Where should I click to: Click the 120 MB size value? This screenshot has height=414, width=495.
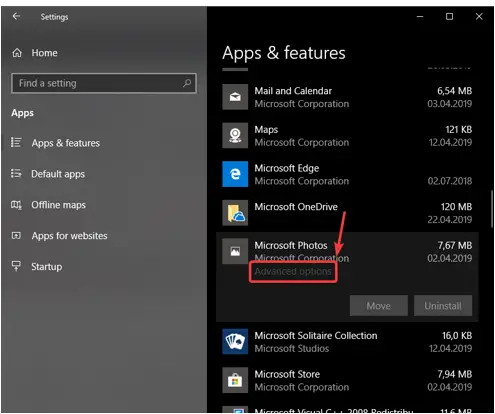click(x=456, y=207)
